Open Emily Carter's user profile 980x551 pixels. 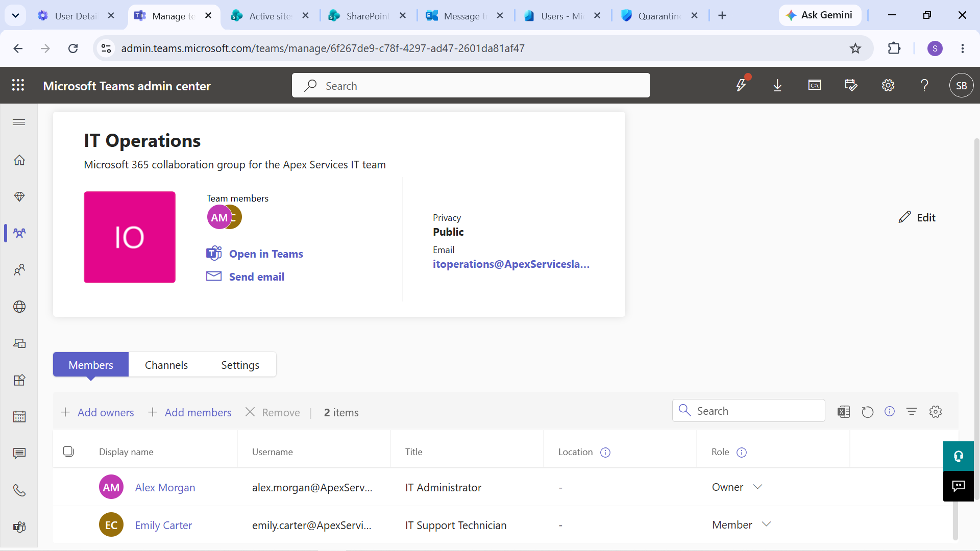(163, 525)
